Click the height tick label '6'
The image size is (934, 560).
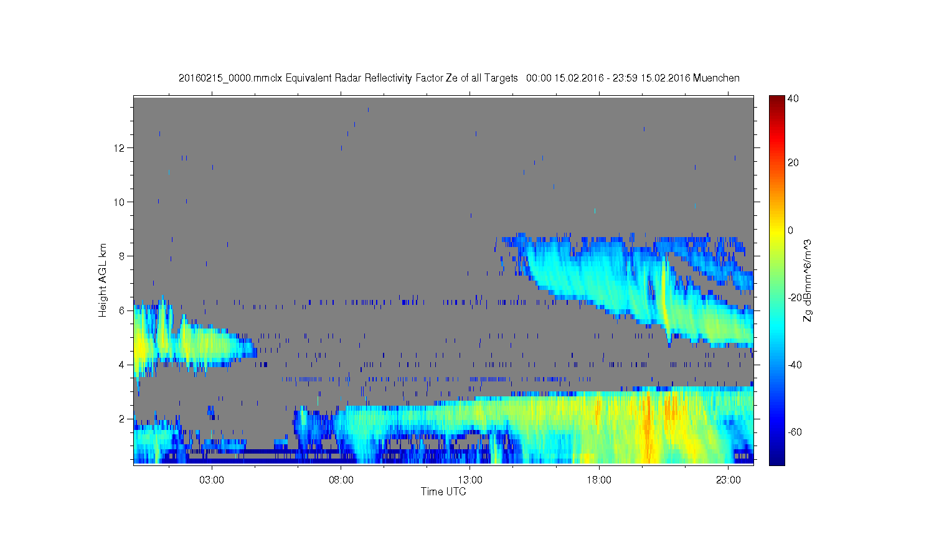[x=123, y=310]
